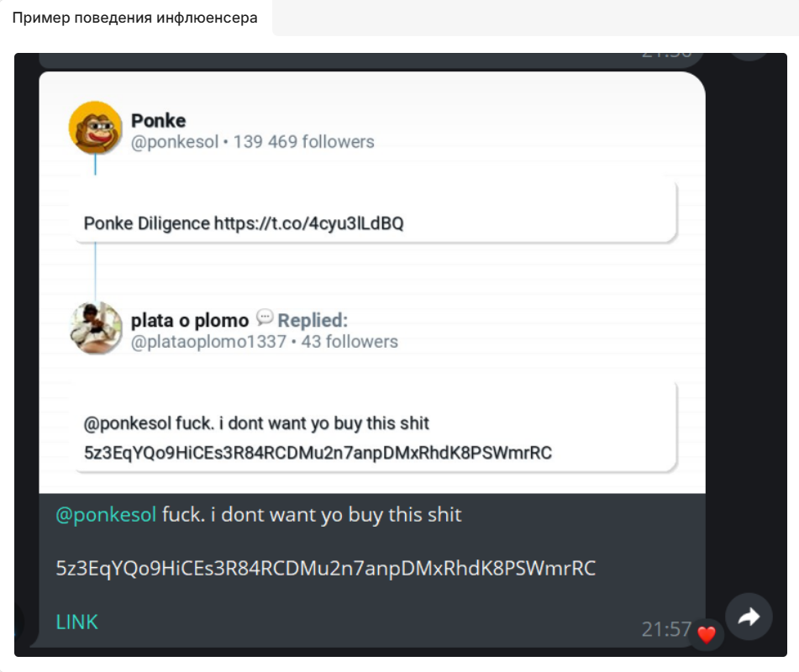This screenshot has width=799, height=672.
Task: Click the Ponke monkey avatar
Action: pyautogui.click(x=95, y=129)
